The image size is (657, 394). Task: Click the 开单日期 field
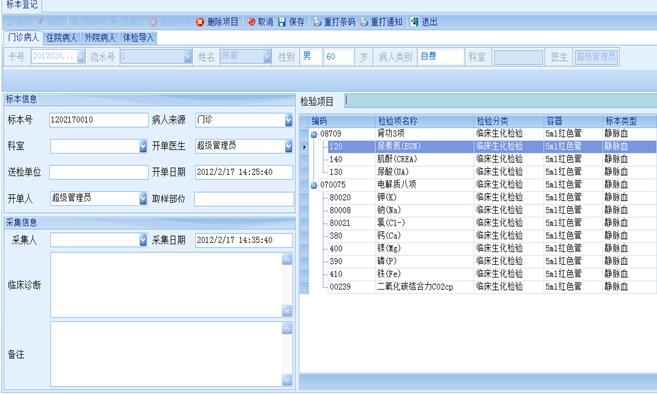point(244,172)
